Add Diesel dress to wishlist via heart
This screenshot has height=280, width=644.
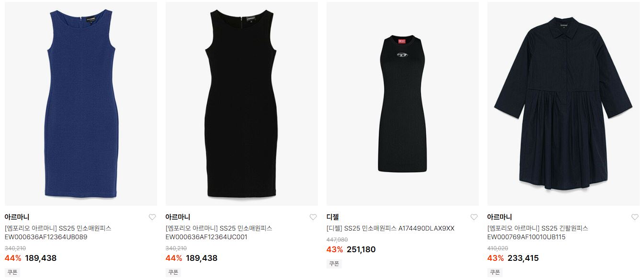pos(474,217)
